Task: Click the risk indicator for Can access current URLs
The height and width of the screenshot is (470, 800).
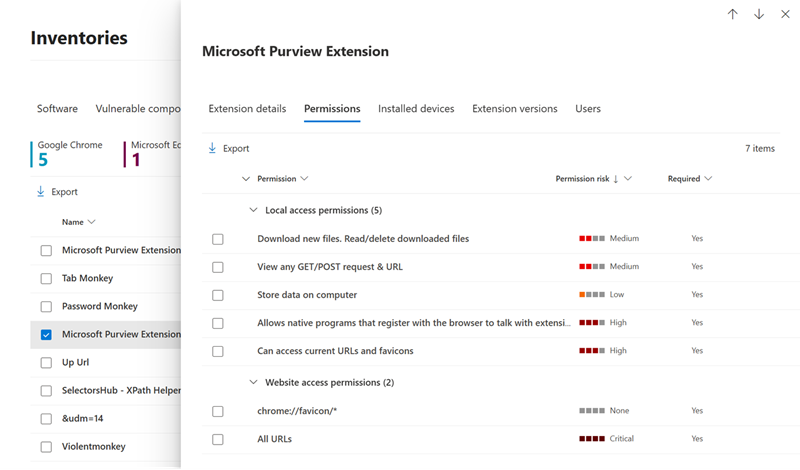Action: [x=592, y=351]
